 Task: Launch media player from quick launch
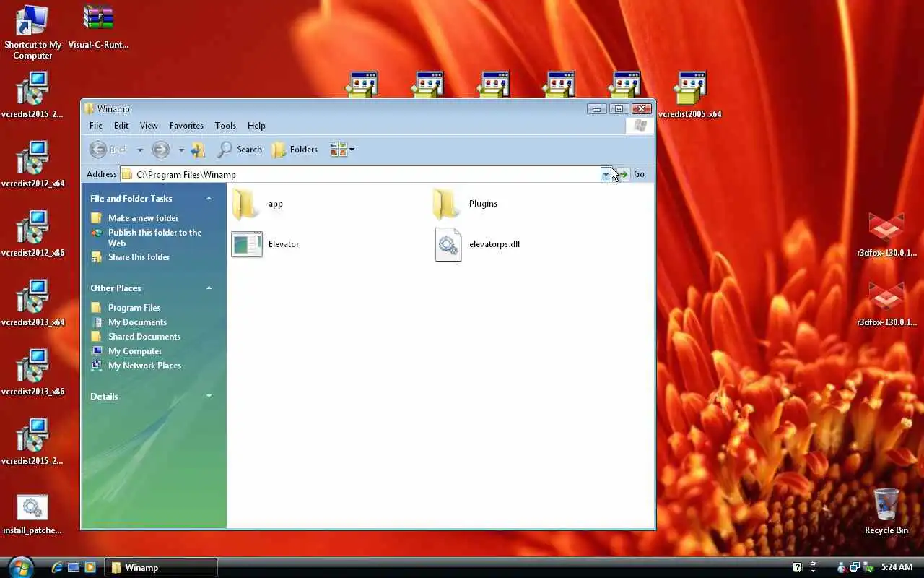pos(90,568)
